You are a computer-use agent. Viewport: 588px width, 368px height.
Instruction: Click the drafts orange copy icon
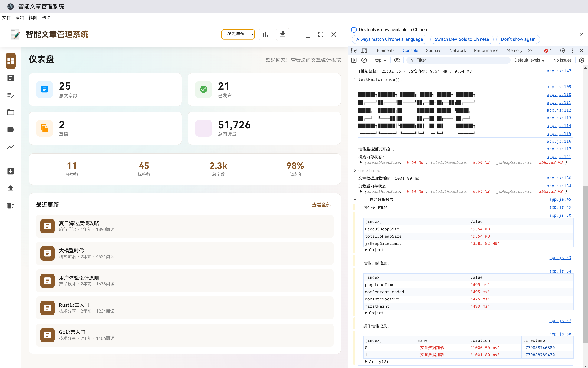tap(44, 128)
